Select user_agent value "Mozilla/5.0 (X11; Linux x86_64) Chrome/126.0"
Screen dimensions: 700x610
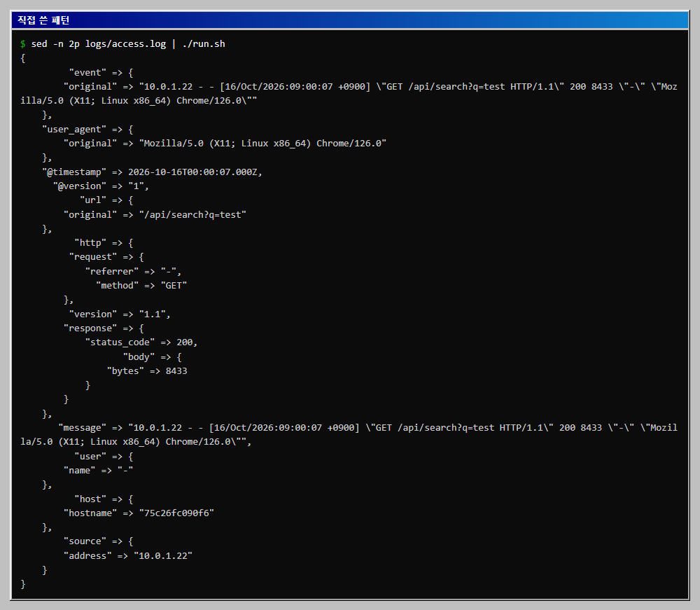pyautogui.click(x=262, y=144)
